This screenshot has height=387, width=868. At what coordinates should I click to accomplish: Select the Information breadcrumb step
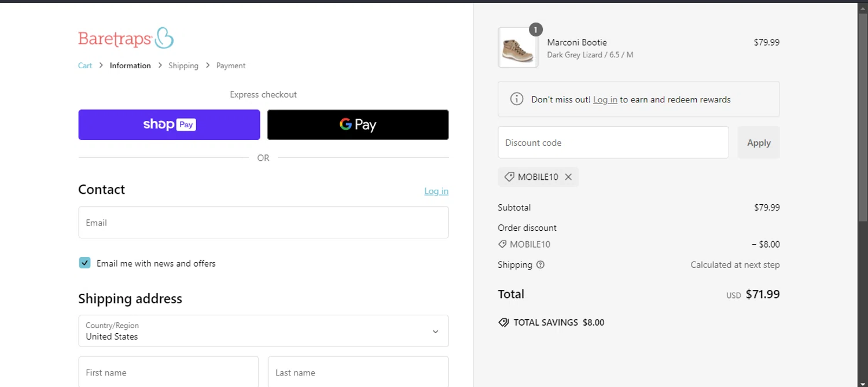click(130, 66)
